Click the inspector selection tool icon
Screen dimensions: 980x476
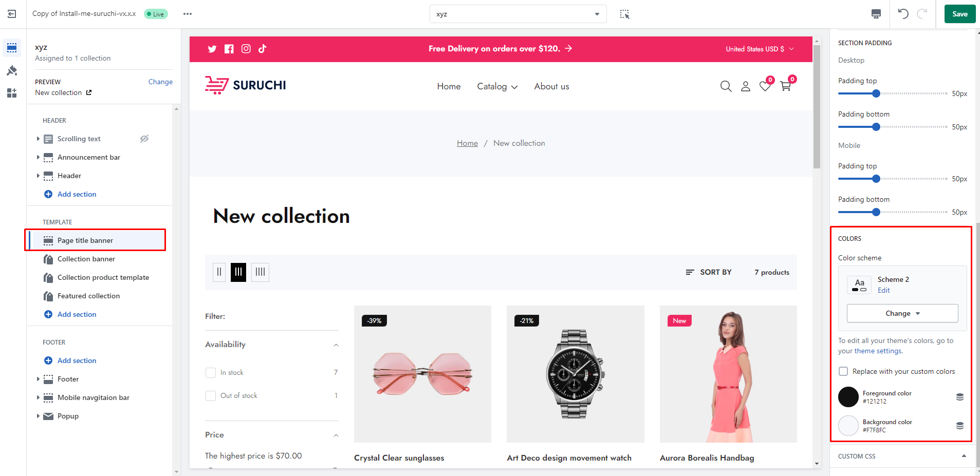pyautogui.click(x=624, y=14)
